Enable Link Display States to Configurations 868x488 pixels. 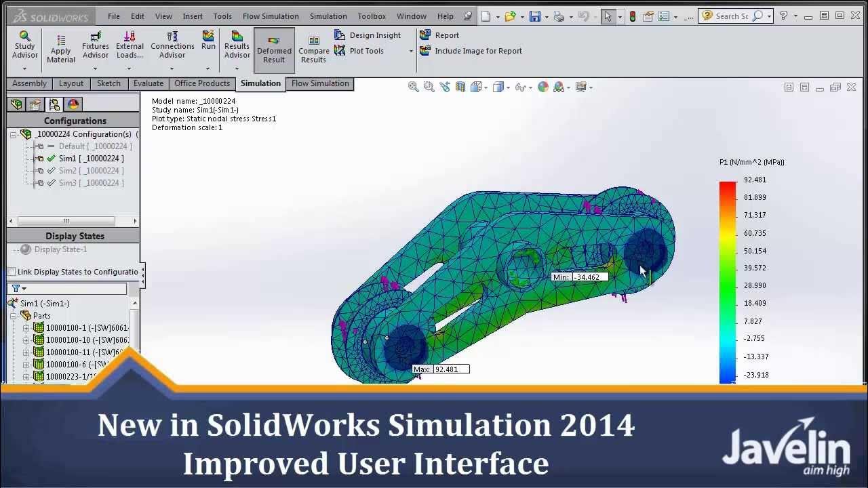[x=12, y=272]
